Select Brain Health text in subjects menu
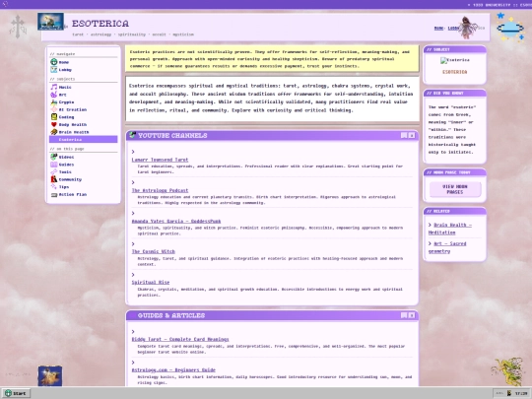The image size is (532, 399). tap(74, 132)
